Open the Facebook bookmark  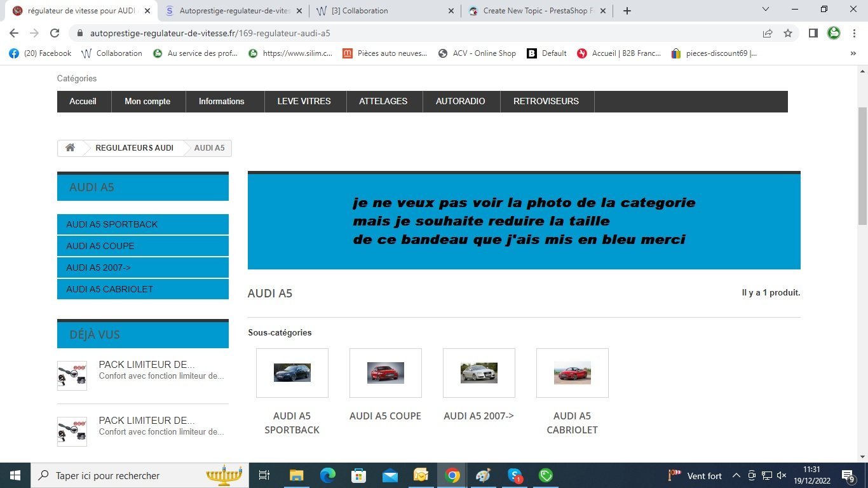pos(40,53)
